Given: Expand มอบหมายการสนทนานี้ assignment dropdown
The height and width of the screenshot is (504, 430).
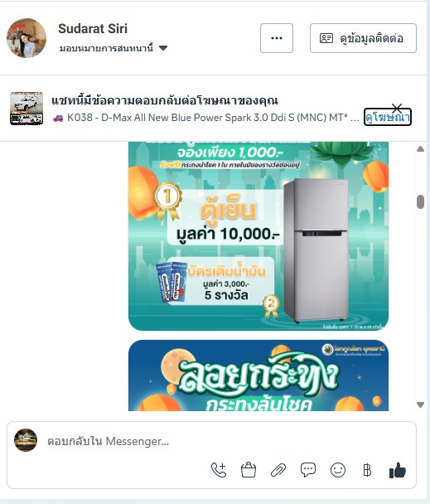Looking at the screenshot, I should click(114, 48).
